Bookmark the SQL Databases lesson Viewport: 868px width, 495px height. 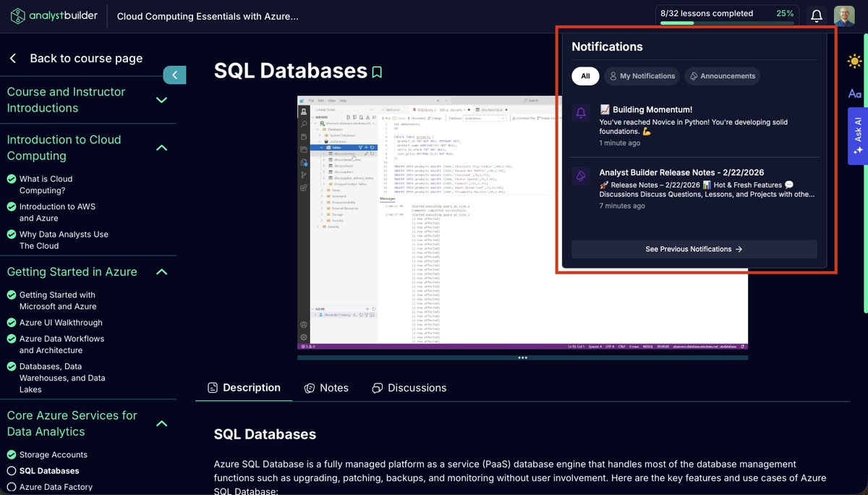(377, 72)
